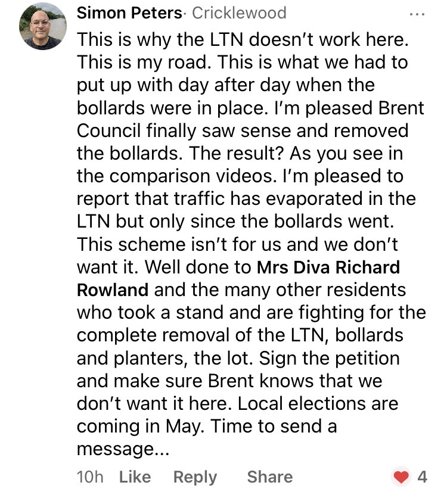
Task: Click the red heart reaction icon
Action: [401, 477]
